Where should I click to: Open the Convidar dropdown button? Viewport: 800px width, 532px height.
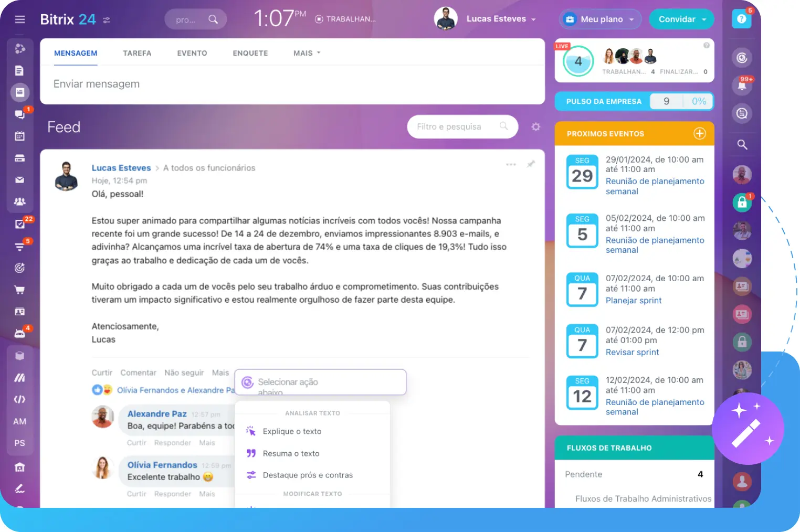pyautogui.click(x=681, y=19)
